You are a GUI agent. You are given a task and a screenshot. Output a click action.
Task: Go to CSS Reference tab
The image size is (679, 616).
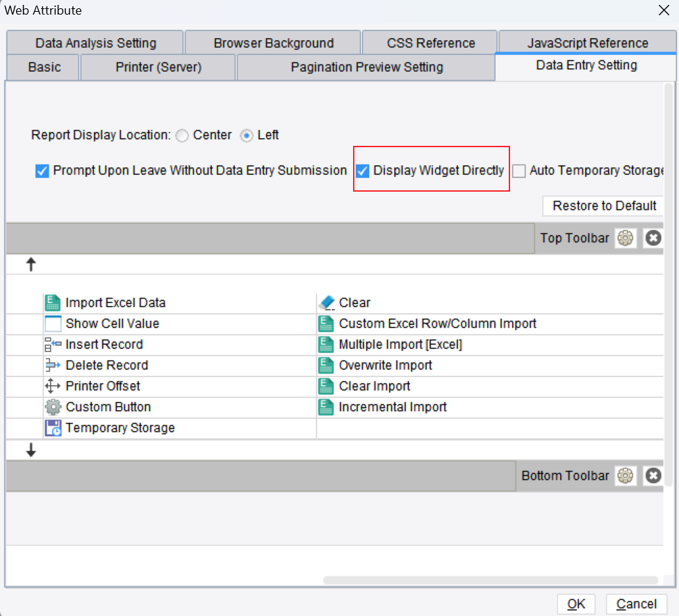click(x=430, y=43)
